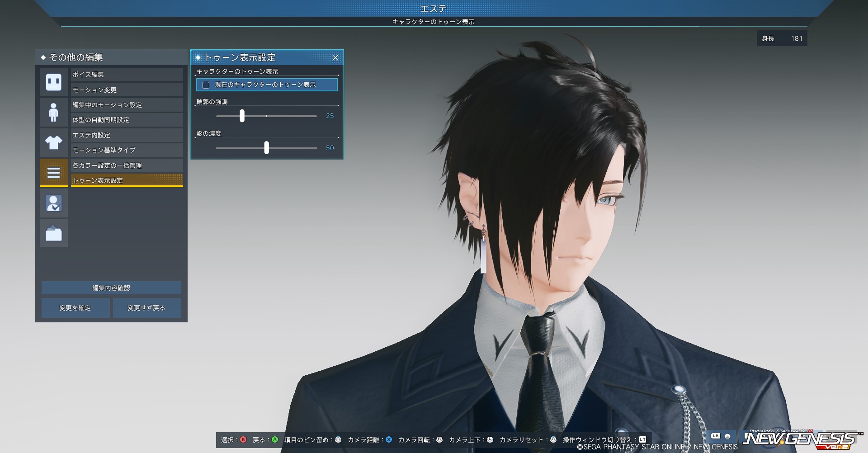Click the LB shoulder button icon
Screen dimensions: 868x453
click(715, 436)
